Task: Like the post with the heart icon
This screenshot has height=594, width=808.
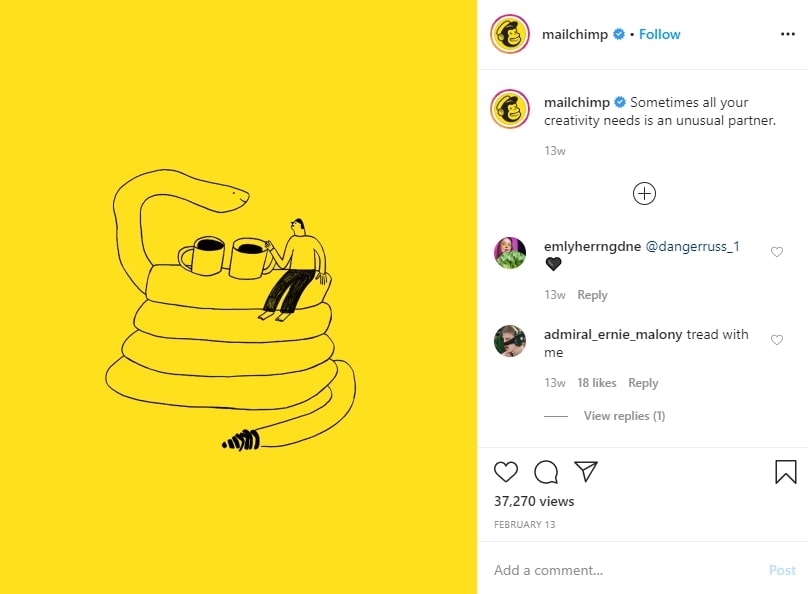Action: (x=506, y=472)
